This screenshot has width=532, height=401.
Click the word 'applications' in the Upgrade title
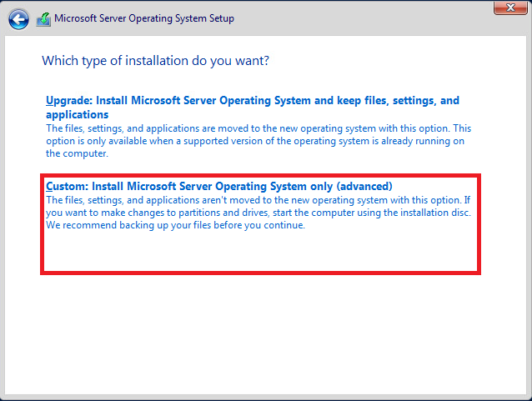tap(78, 114)
